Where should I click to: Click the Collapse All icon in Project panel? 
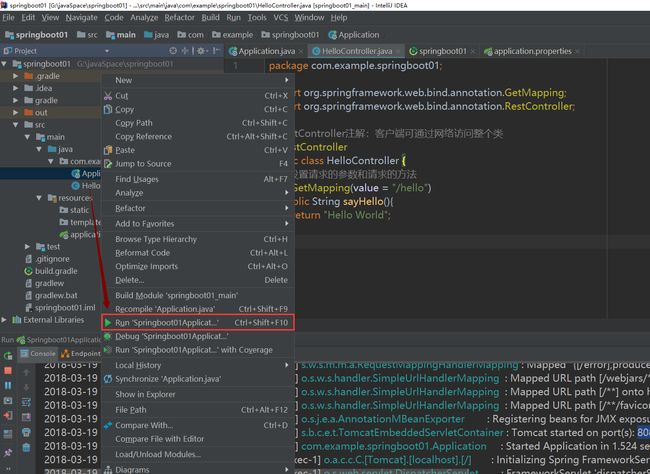tap(185, 51)
